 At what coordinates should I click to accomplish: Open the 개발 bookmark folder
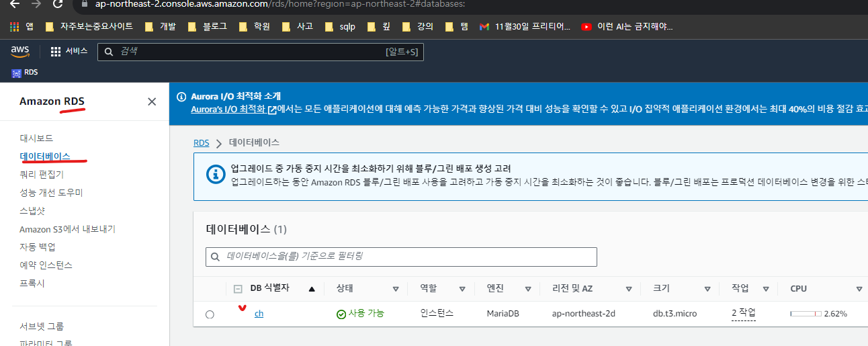click(161, 27)
